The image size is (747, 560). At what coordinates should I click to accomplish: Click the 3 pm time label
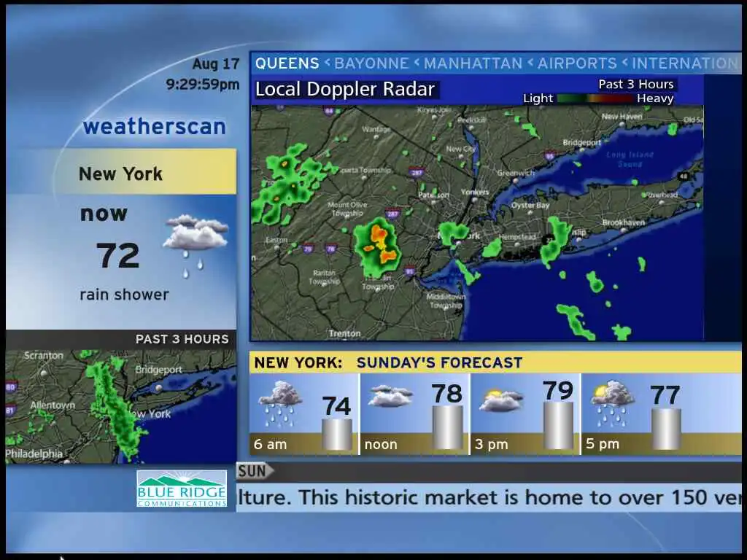pos(491,444)
